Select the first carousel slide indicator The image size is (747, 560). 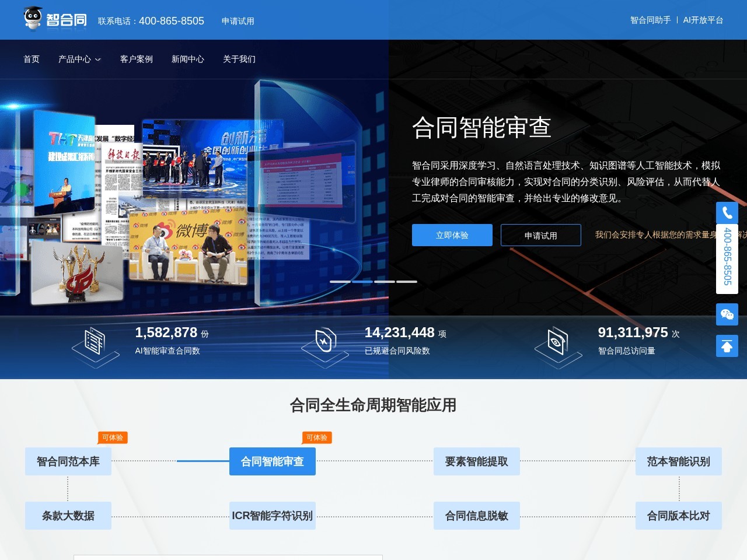[340, 282]
